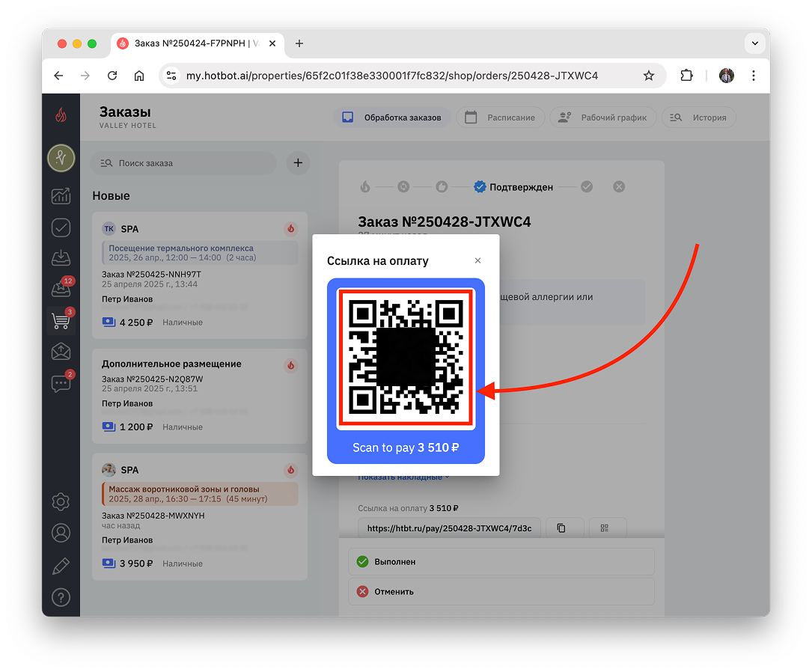Click the QR code image for payment
This screenshot has height=672, width=812.
[x=406, y=358]
